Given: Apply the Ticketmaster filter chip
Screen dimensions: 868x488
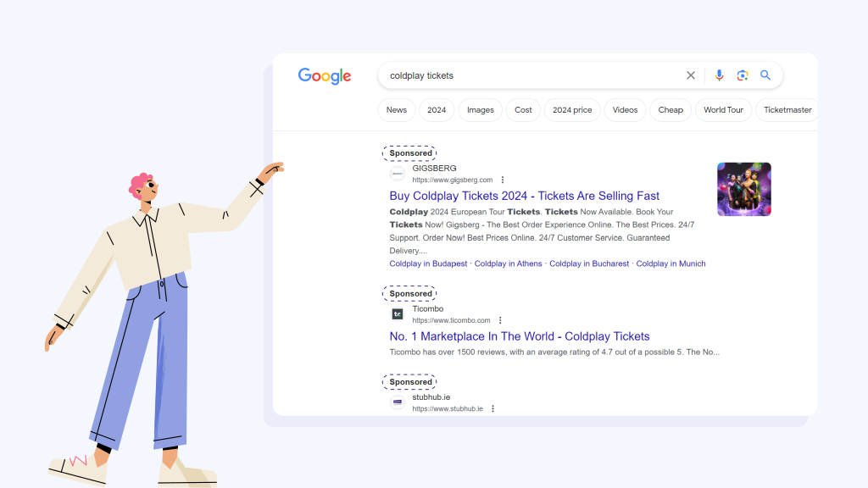Looking at the screenshot, I should [787, 109].
